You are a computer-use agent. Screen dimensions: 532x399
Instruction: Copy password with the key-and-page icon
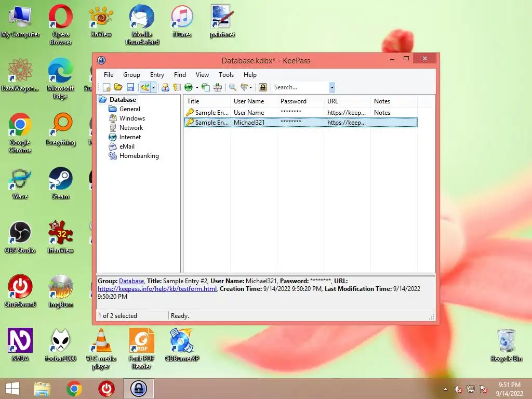coord(177,87)
